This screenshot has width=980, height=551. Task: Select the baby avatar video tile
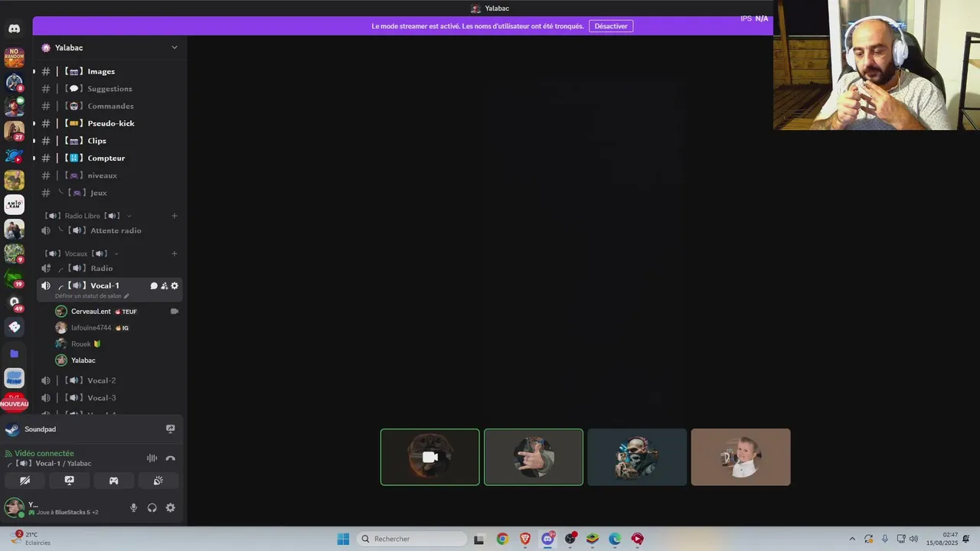(740, 457)
